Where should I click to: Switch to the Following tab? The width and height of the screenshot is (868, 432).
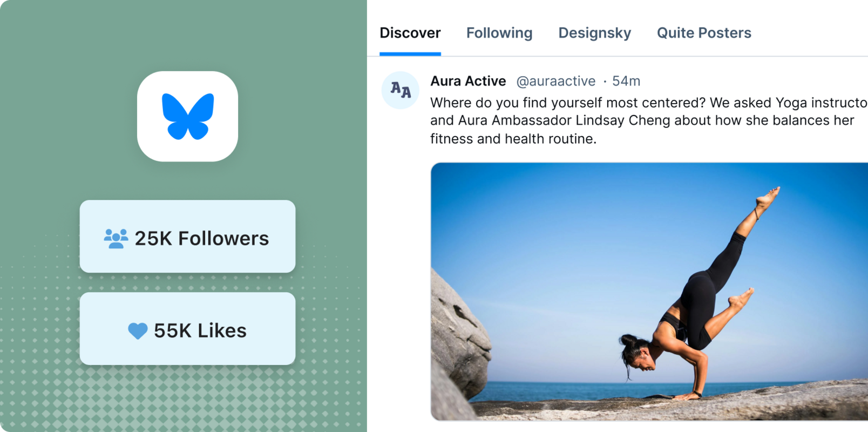pyautogui.click(x=499, y=33)
